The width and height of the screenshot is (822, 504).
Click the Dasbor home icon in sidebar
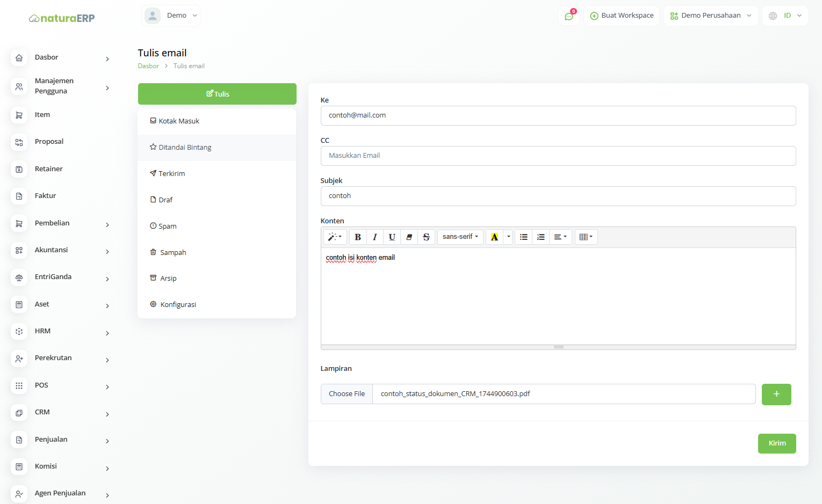coord(19,57)
